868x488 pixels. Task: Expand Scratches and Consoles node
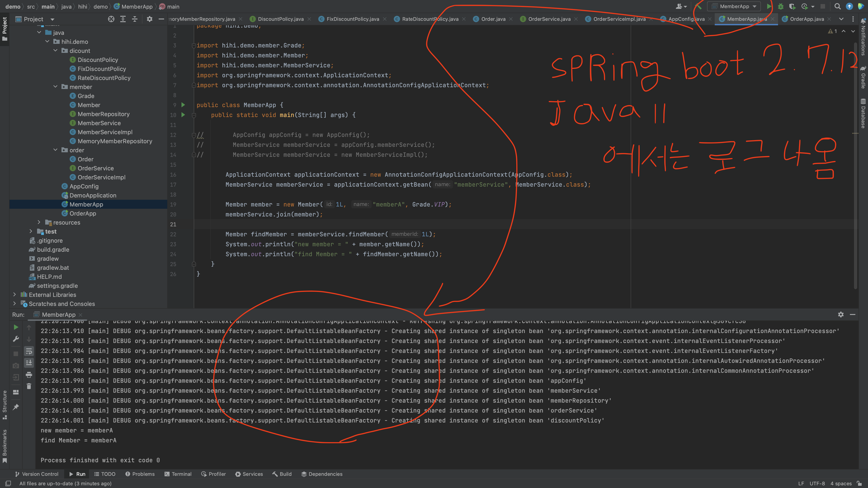tap(14, 303)
